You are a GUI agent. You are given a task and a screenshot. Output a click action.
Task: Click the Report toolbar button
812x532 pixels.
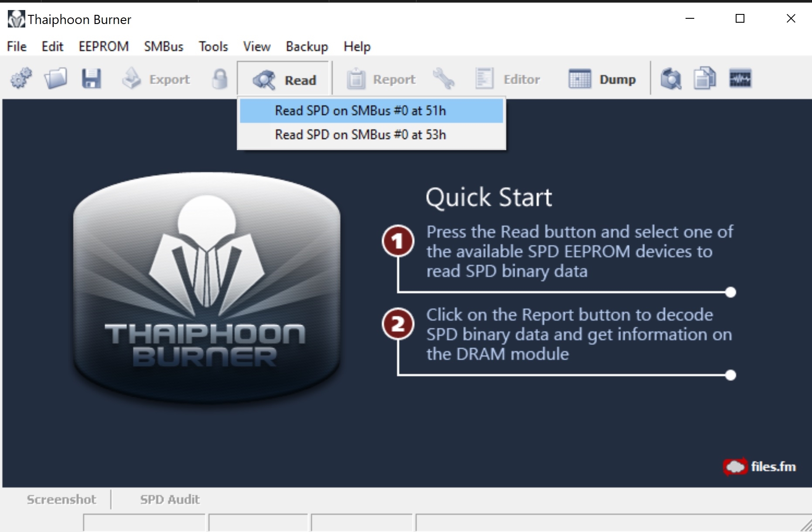coord(381,79)
